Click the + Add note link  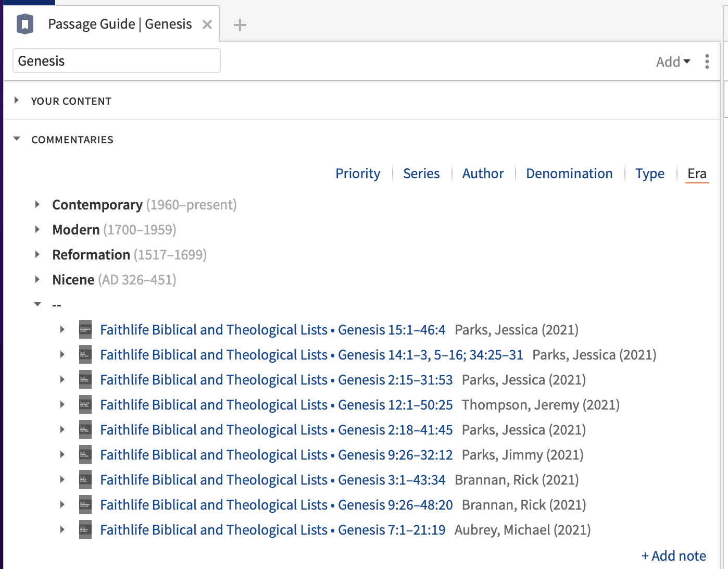click(674, 556)
